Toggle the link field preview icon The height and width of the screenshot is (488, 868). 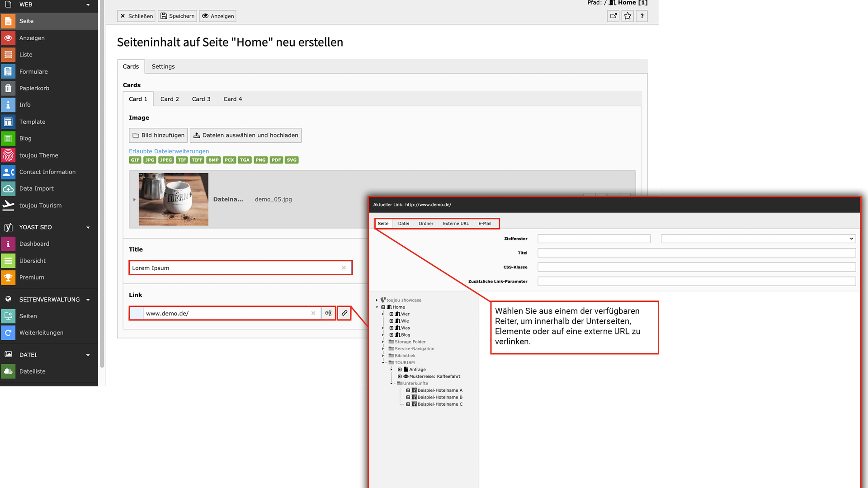pos(328,313)
